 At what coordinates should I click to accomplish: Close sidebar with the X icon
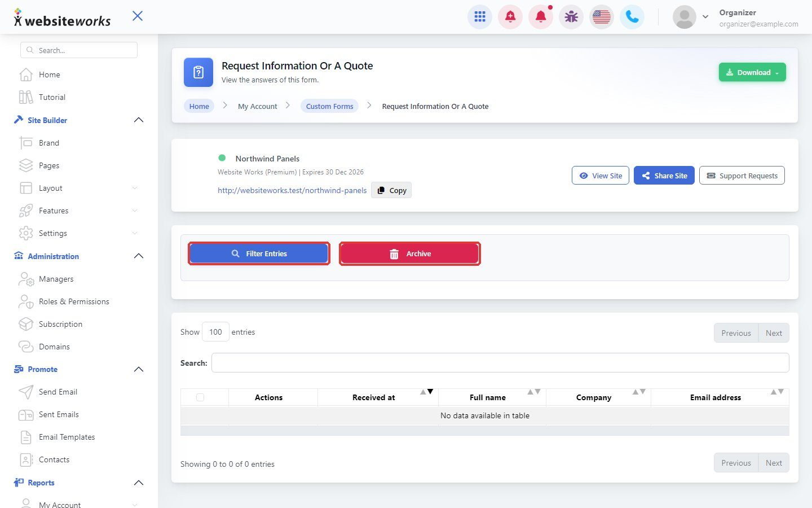click(138, 16)
